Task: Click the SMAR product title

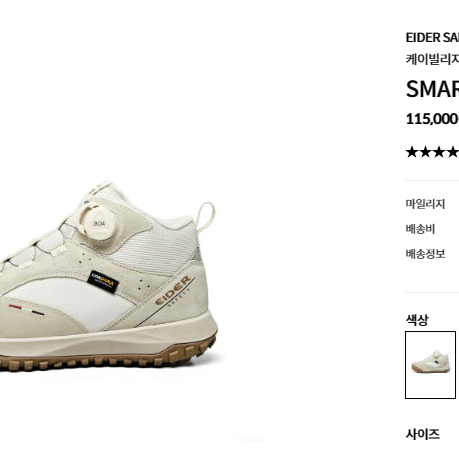Action: click(432, 89)
